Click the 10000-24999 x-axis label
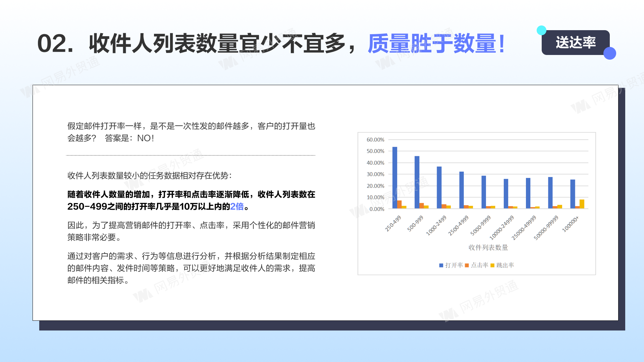This screenshot has width=644, height=362. (501, 228)
